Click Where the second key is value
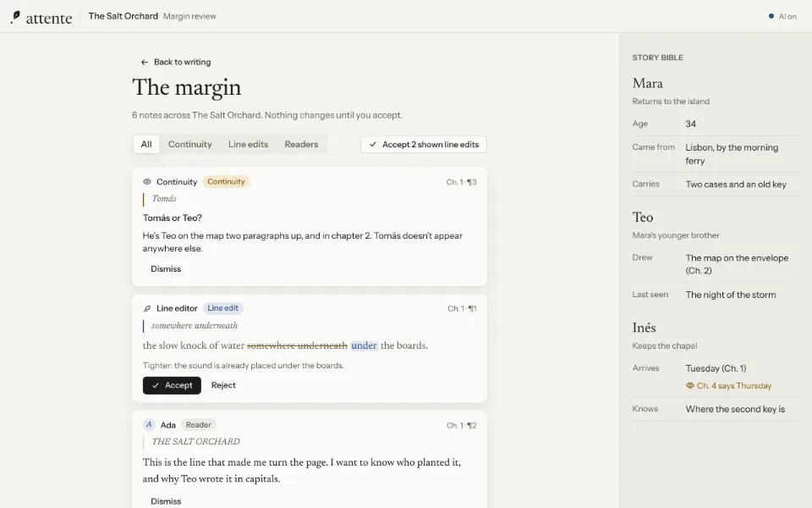 coord(735,409)
